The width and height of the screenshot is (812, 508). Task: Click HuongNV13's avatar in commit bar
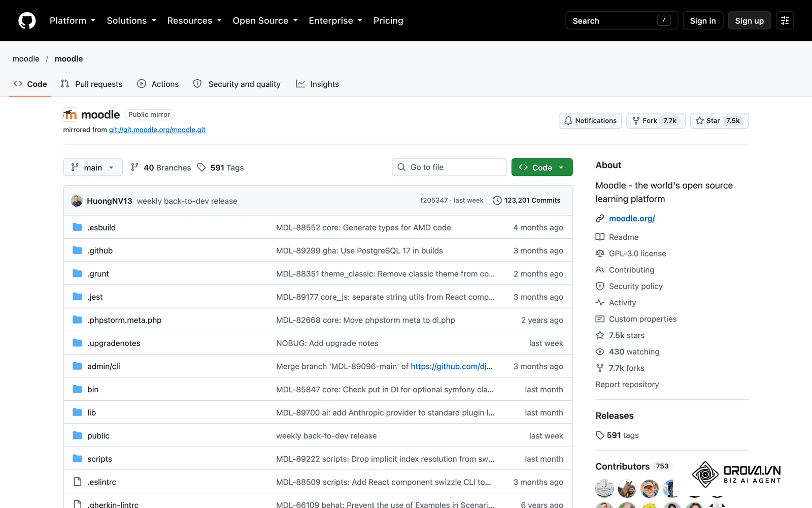[77, 201]
